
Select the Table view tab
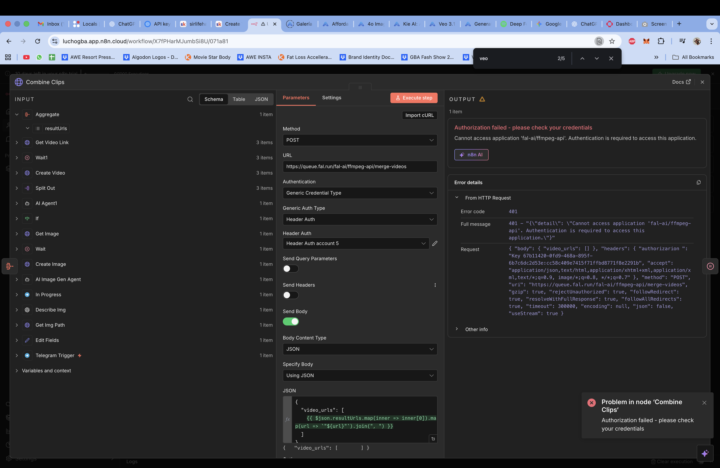tap(239, 99)
